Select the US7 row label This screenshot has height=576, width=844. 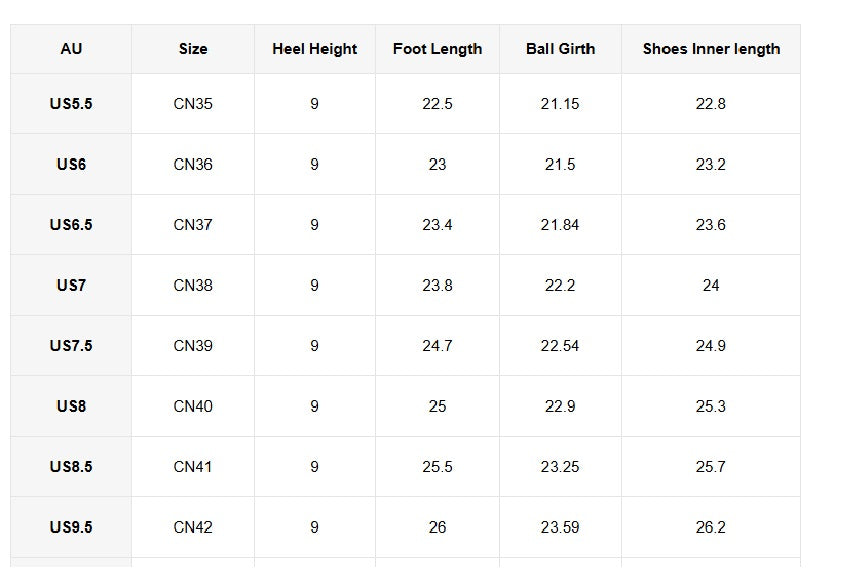(71, 285)
